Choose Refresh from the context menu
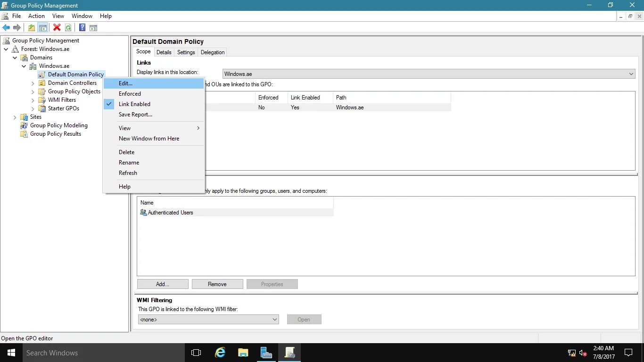644x362 pixels. tap(154, 173)
